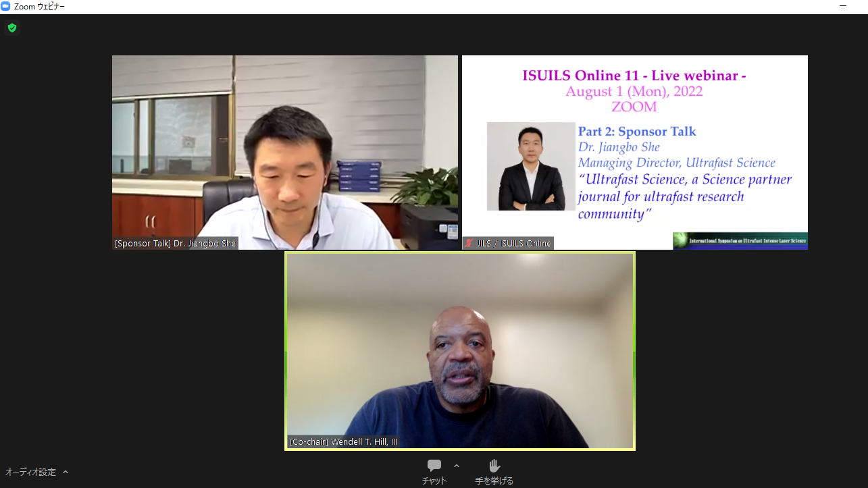
Task: Click the "[Sponsor Talk] Dr. Jiangbo She" name label
Action: (x=176, y=243)
